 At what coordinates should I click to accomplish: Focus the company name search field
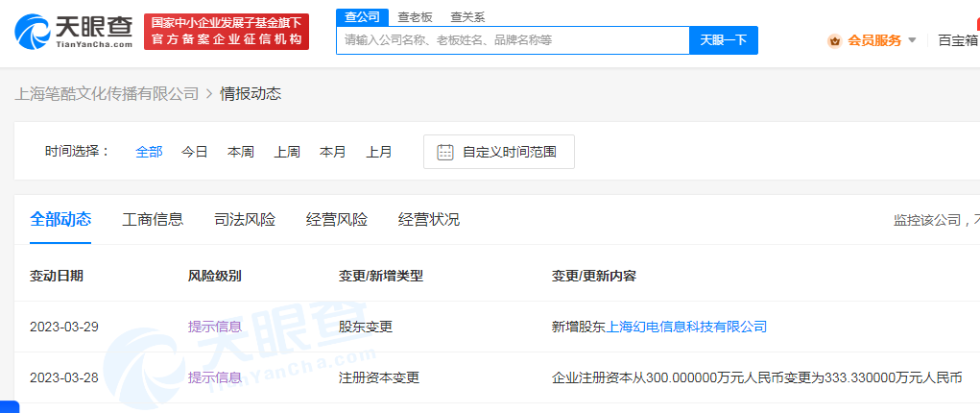[x=513, y=40]
